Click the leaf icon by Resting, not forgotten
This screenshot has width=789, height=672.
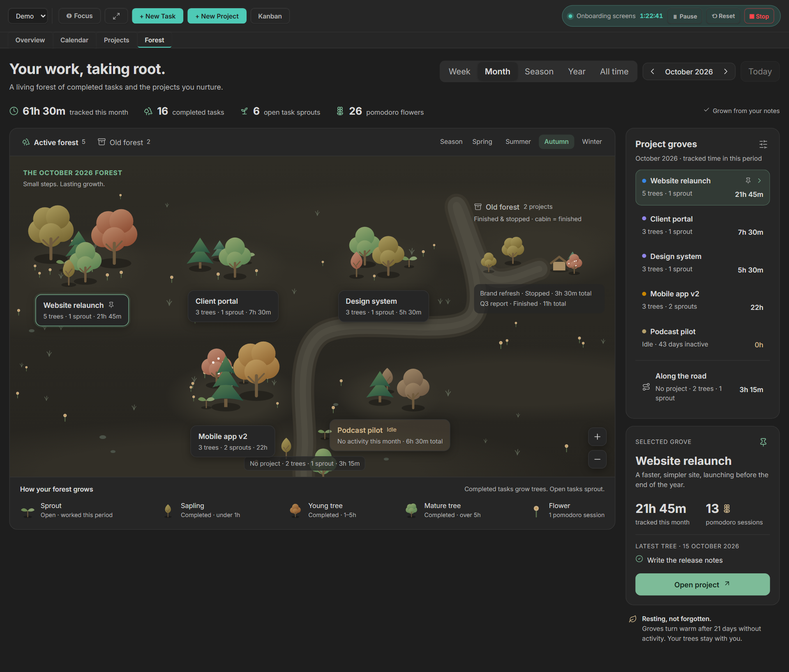point(633,619)
